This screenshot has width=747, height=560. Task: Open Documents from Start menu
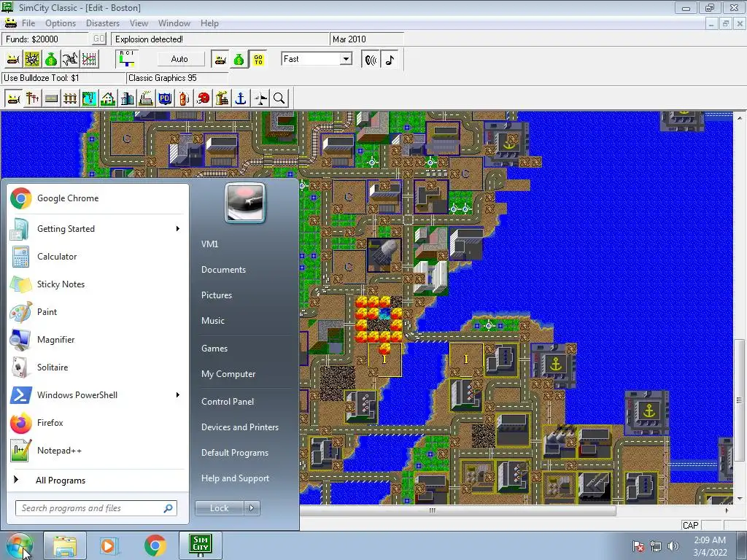[223, 270]
